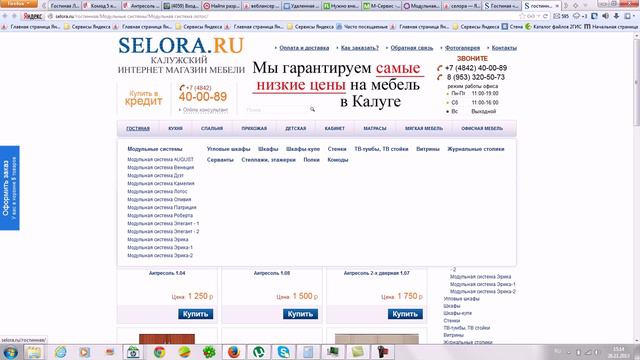Screen dimensions: 640x360
Task: Open the 'Обратная связь' link
Action: coord(412,48)
